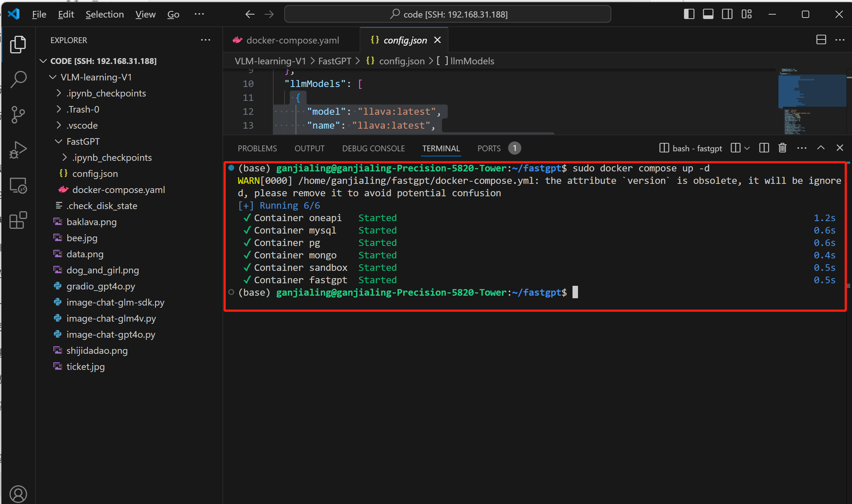Switch to the DEBUG CONSOLE tab
852x504 pixels.
(x=374, y=148)
